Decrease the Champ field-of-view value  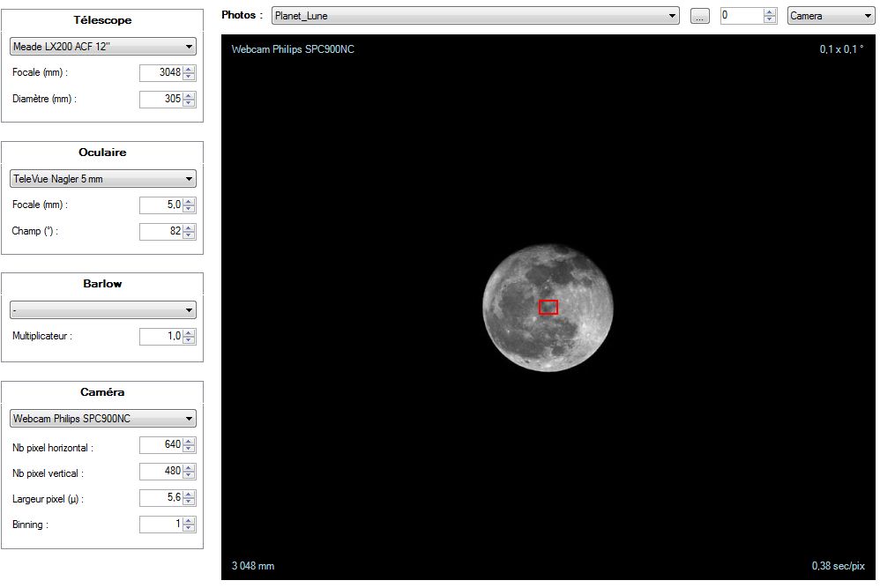pos(189,235)
